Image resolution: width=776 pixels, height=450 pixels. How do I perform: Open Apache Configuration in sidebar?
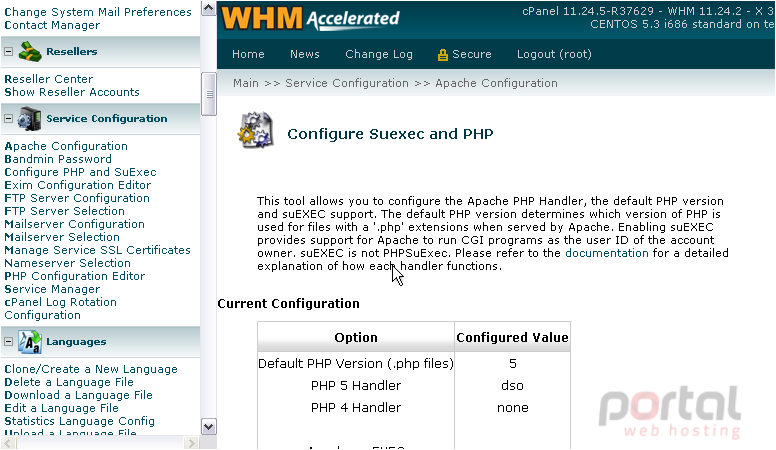pyautogui.click(x=66, y=147)
